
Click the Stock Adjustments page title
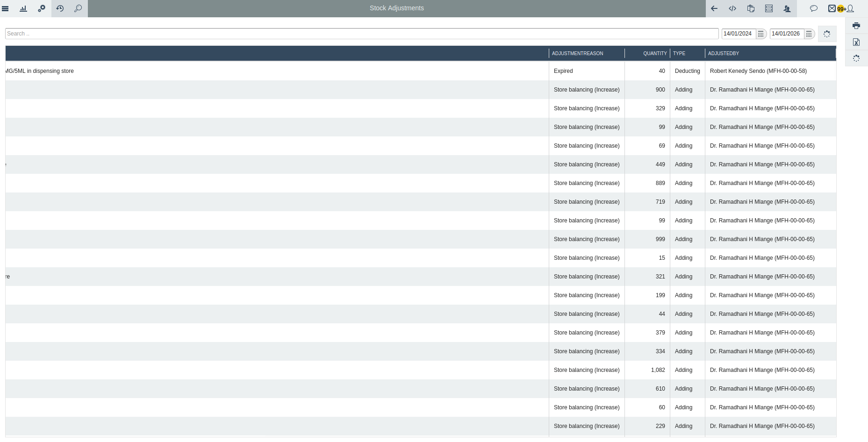pos(397,8)
